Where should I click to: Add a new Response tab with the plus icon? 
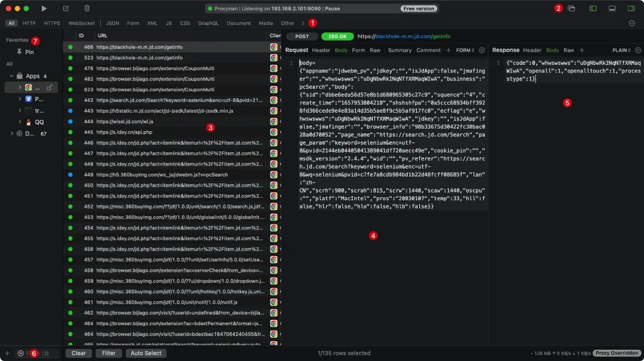click(x=581, y=50)
